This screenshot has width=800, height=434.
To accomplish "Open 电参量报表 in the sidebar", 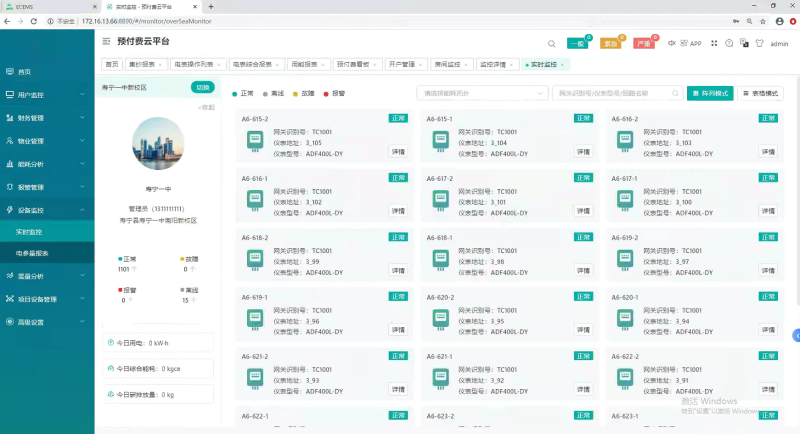I will pyautogui.click(x=34, y=254).
